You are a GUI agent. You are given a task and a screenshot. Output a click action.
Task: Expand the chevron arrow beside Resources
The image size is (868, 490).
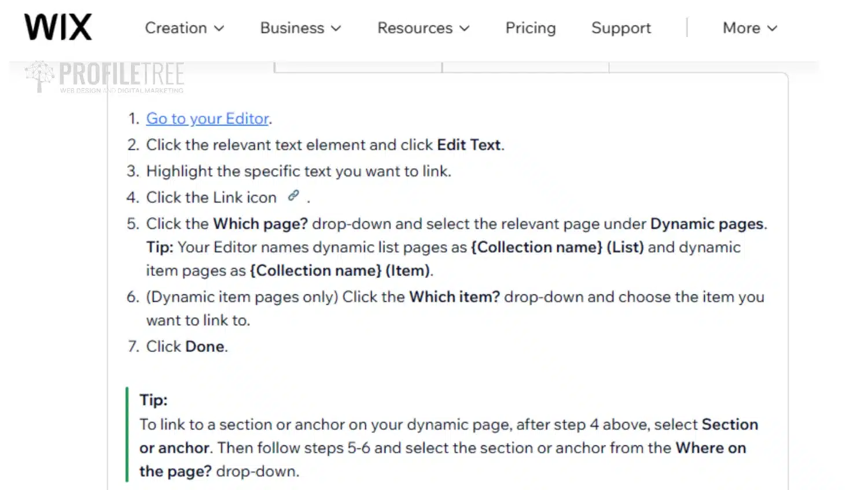[x=464, y=28]
